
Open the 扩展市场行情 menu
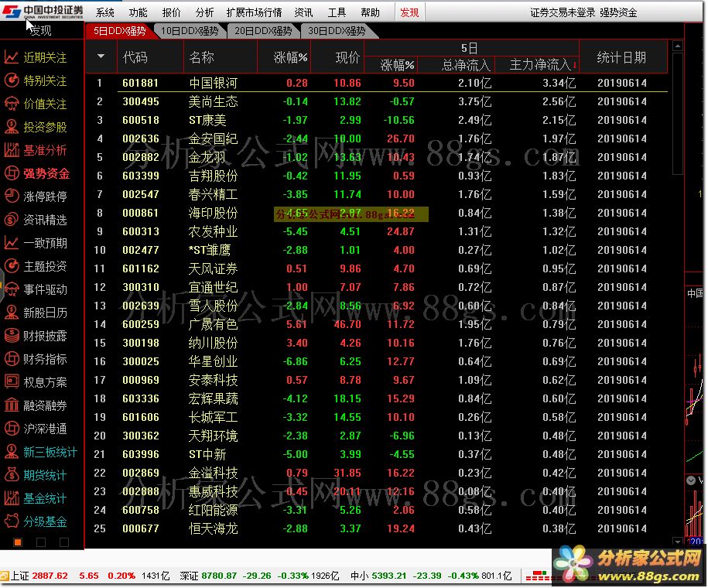coord(254,12)
